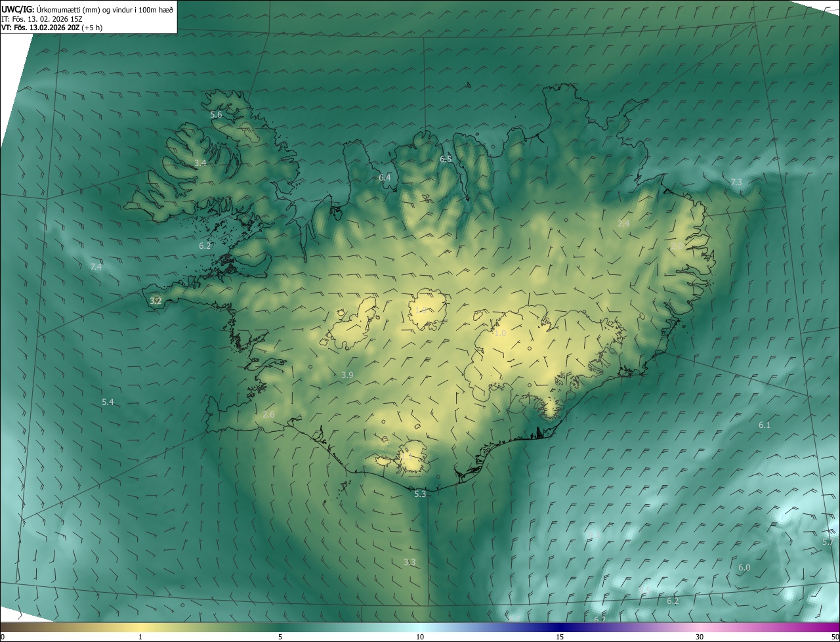Screen dimensions: 840x642
Task: Select the 2.4 value in the east
Action: tap(623, 224)
